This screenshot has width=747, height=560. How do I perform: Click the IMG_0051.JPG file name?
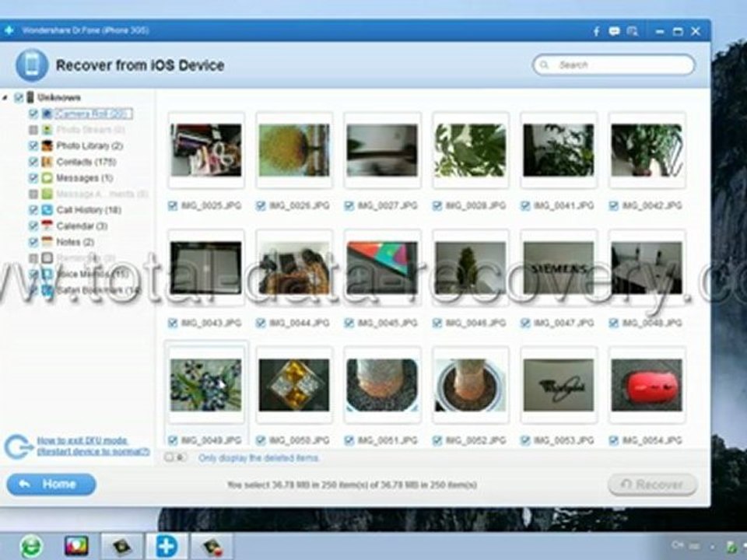click(388, 440)
